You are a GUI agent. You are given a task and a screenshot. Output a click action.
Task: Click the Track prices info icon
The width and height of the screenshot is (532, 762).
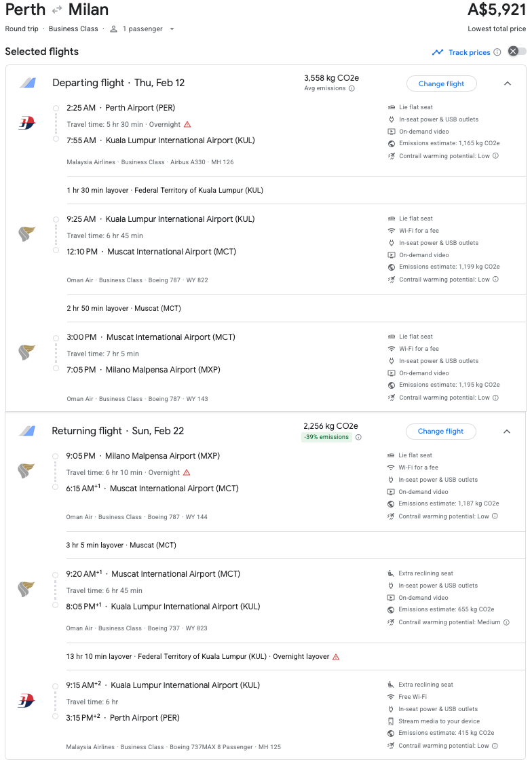tap(497, 52)
